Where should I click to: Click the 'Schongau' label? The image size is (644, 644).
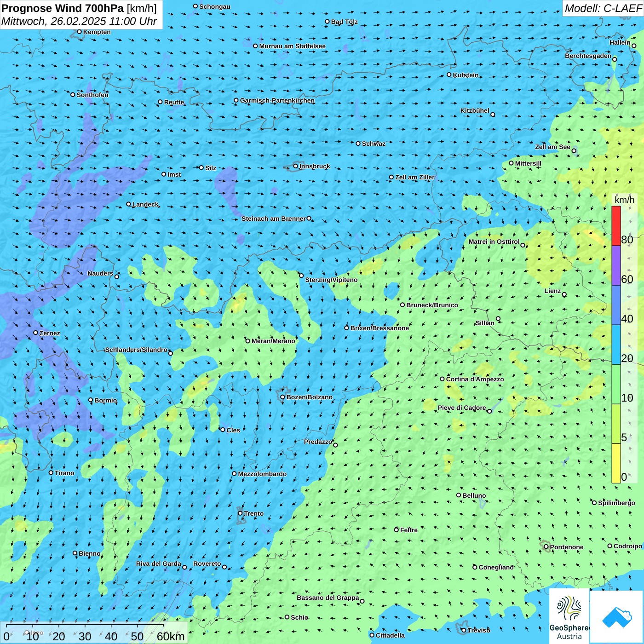coord(215,6)
